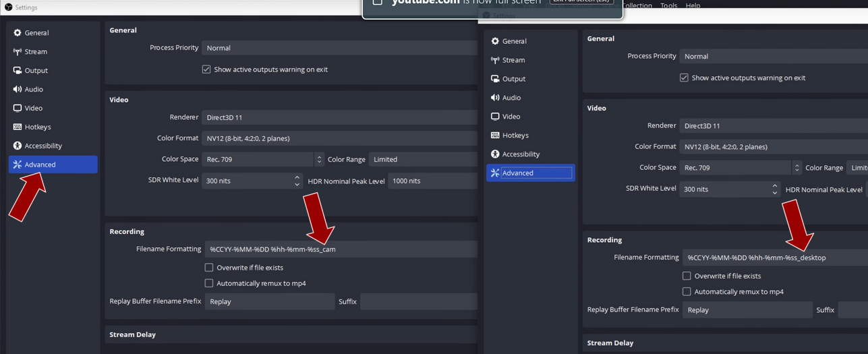Increase SDR White Level in left window
The height and width of the screenshot is (354, 868).
point(297,177)
